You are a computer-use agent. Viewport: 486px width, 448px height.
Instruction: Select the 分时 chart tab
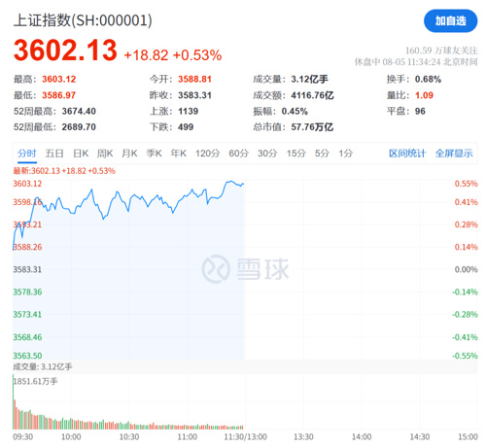click(x=27, y=154)
